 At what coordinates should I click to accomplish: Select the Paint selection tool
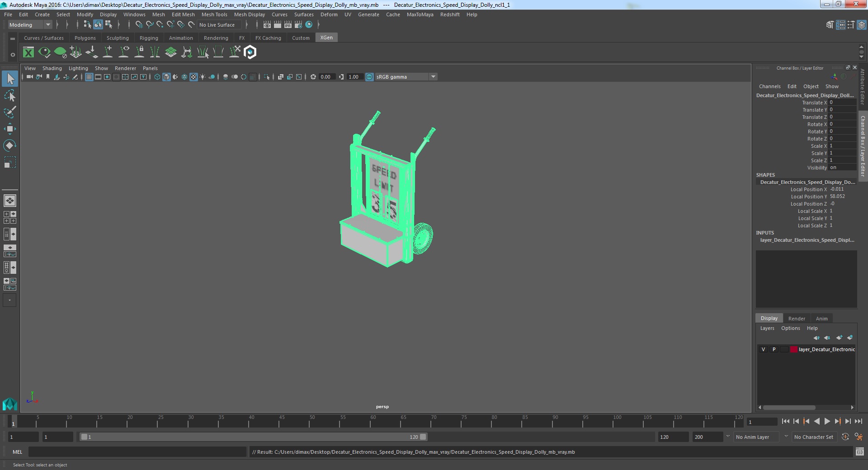pyautogui.click(x=9, y=112)
